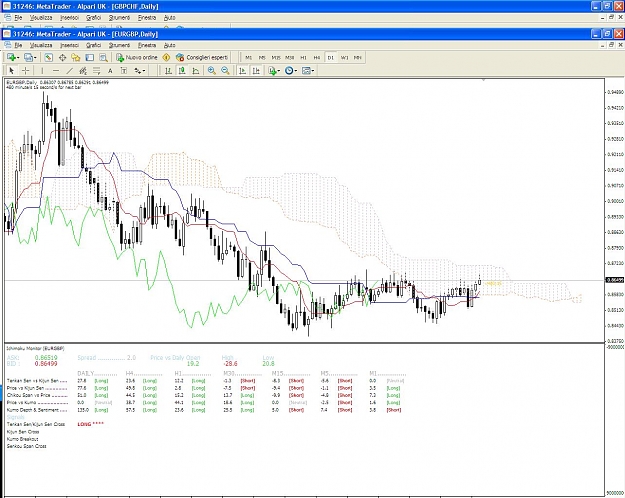Click the LONG **** signal text
625x498 pixels.
tap(90, 424)
